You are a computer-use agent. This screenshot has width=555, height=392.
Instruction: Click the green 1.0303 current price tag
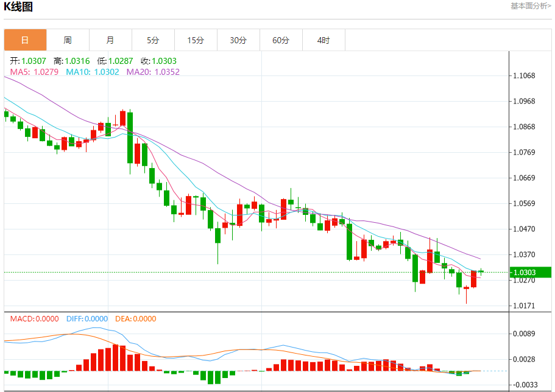[x=530, y=273]
